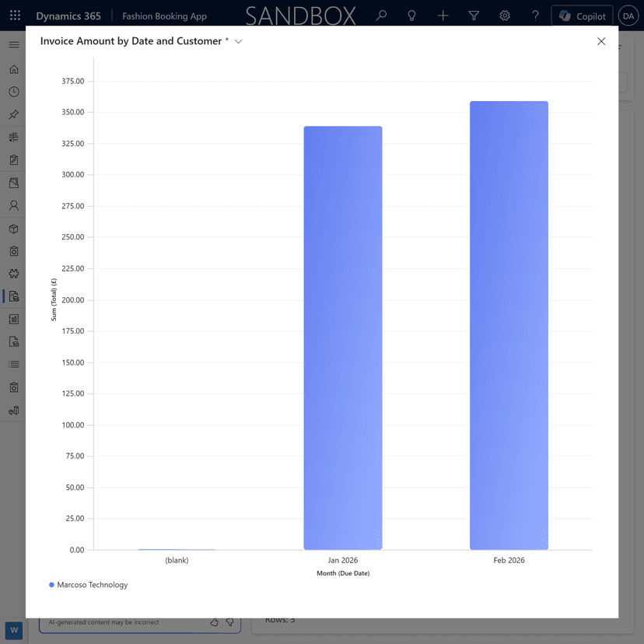This screenshot has height=644, width=644.
Task: Open Recent items via the clock icon
Action: (x=13, y=92)
